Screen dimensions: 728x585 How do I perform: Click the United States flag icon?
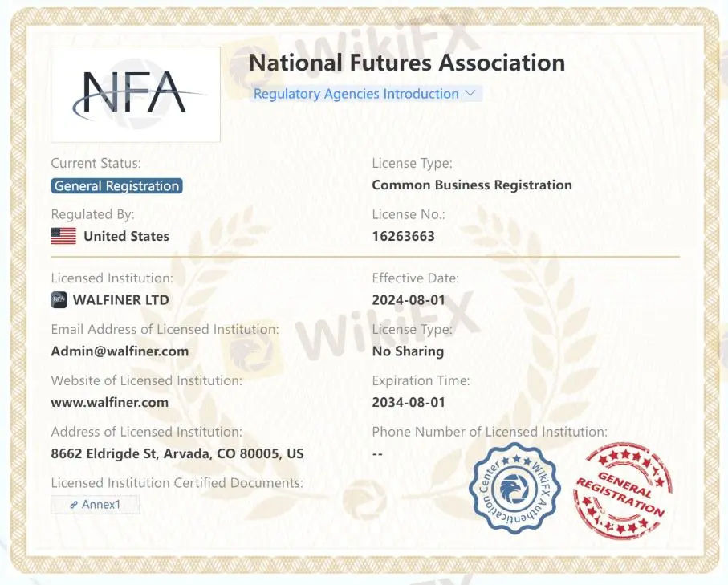click(63, 236)
